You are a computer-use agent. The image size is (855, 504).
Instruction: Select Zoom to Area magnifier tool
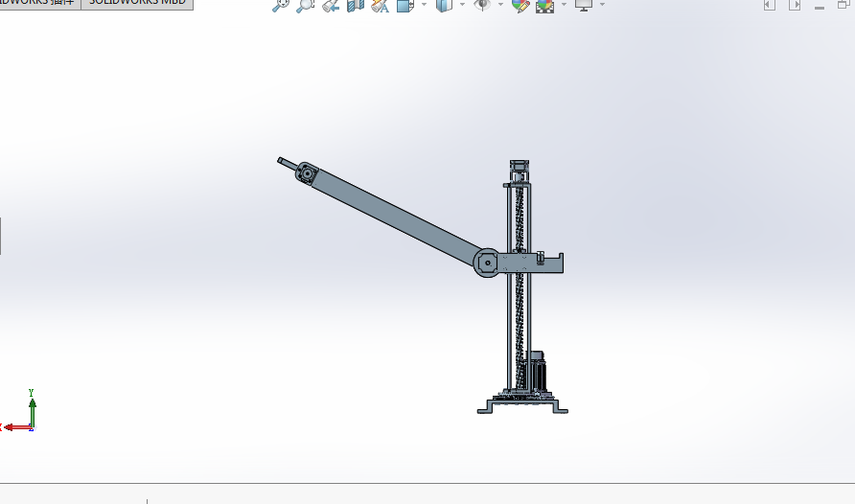pos(306,6)
